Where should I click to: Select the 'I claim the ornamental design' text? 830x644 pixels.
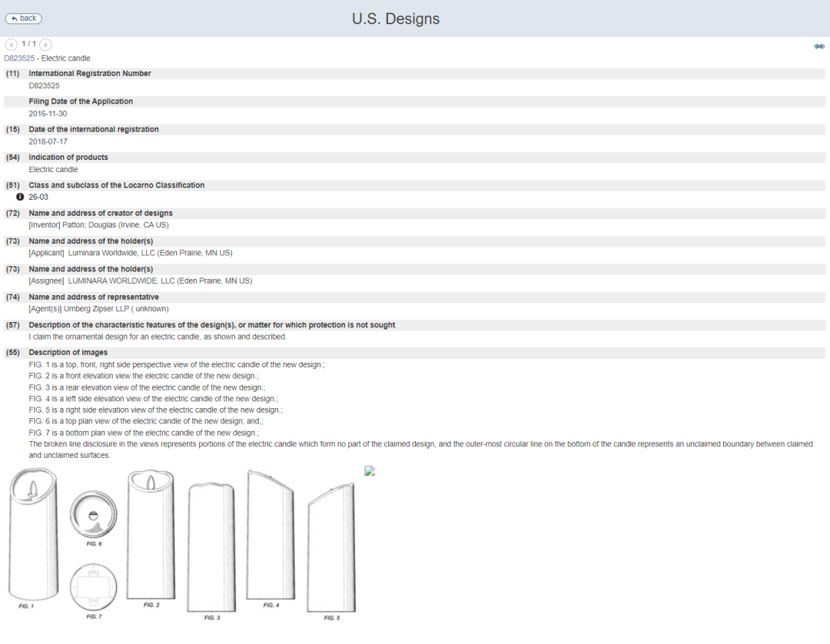click(158, 337)
